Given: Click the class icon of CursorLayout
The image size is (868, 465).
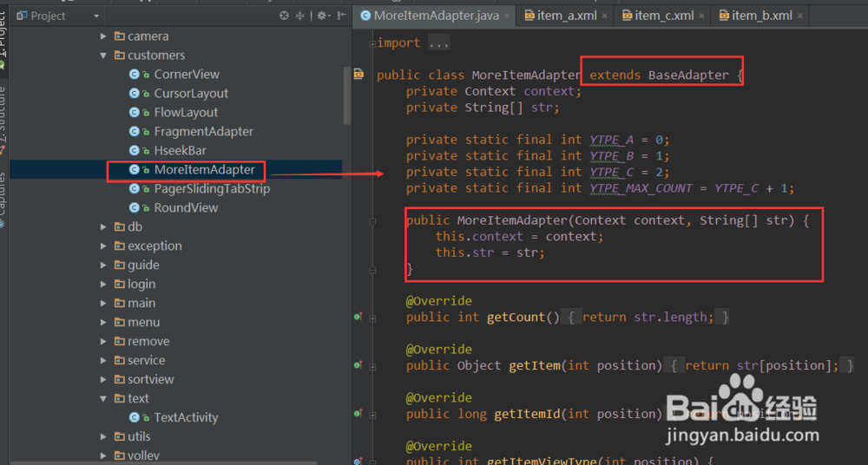Looking at the screenshot, I should tap(134, 93).
